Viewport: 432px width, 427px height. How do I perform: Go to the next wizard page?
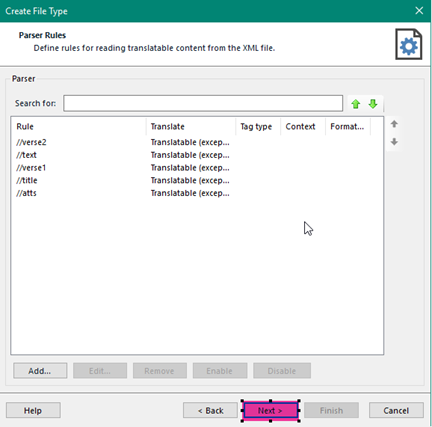pyautogui.click(x=270, y=410)
